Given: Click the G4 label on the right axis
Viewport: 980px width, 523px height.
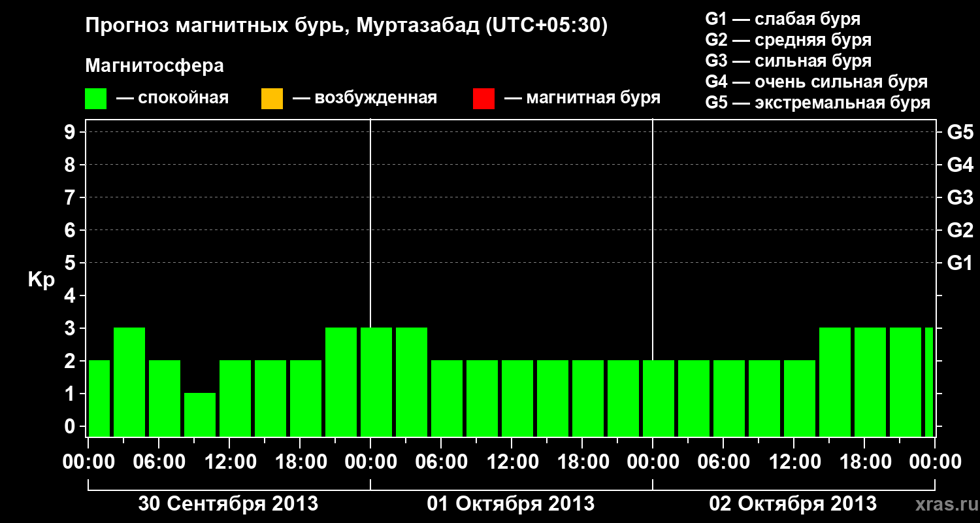Looking at the screenshot, I should click(960, 165).
